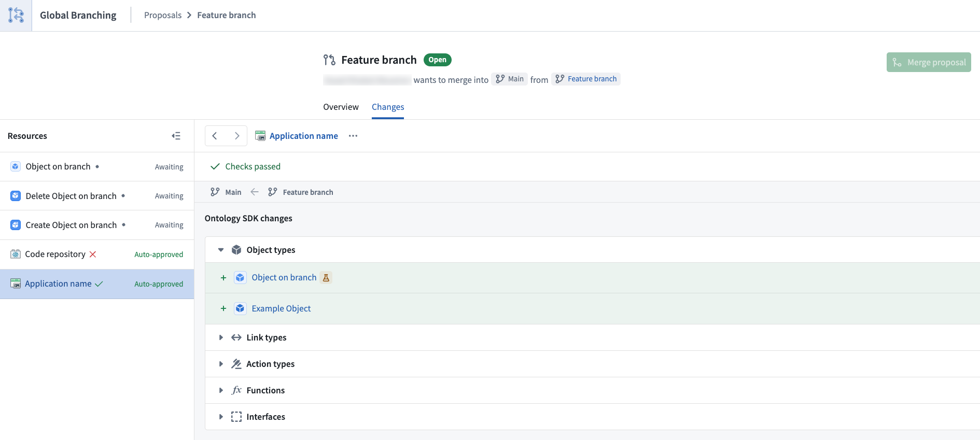The width and height of the screenshot is (980, 440).
Task: Click the plus sign beside Example Object
Action: click(x=223, y=308)
